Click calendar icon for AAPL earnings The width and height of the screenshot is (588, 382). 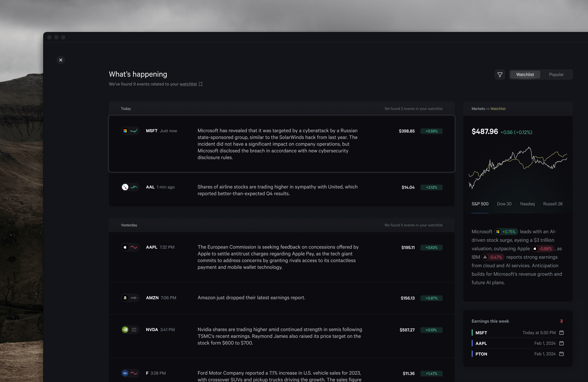[561, 343]
